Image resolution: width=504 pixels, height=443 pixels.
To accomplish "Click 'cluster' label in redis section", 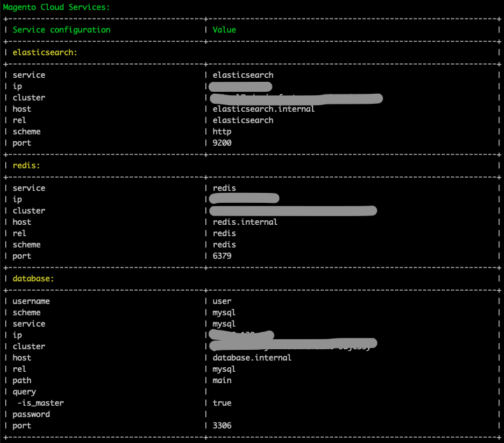I will (29, 211).
